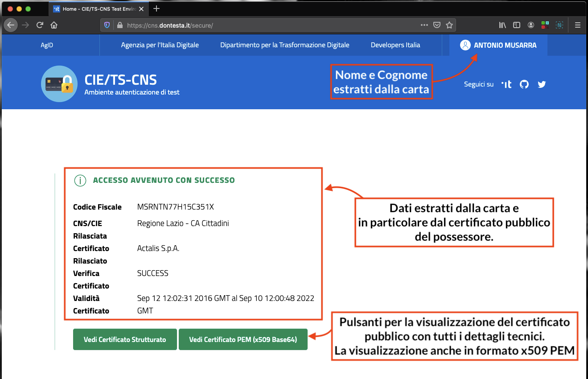
Task: Open Agenzia per l'Italia Digitale link
Action: [160, 45]
